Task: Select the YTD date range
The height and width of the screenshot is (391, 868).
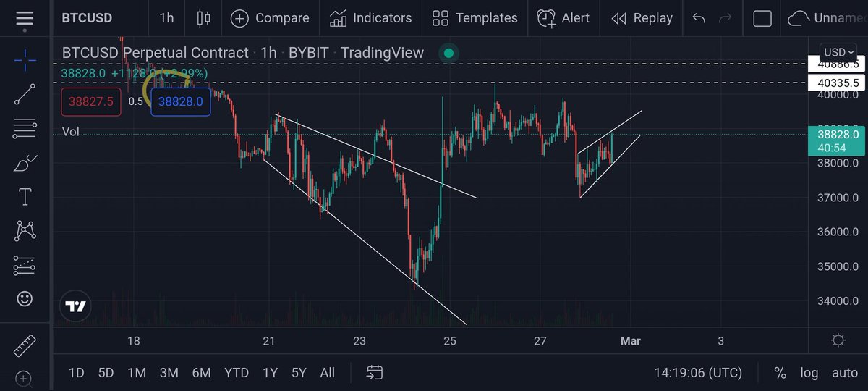Action: tap(237, 373)
